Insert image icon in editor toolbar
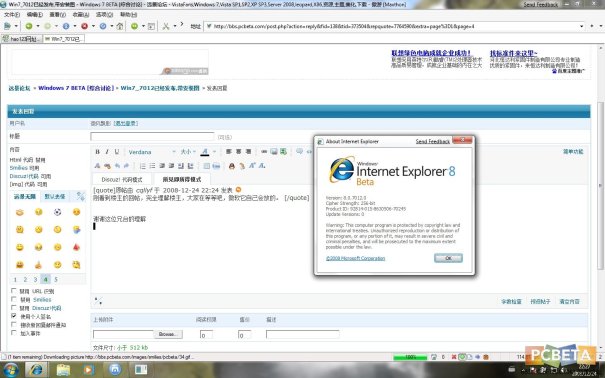This screenshot has width=605, height=378. [274, 151]
